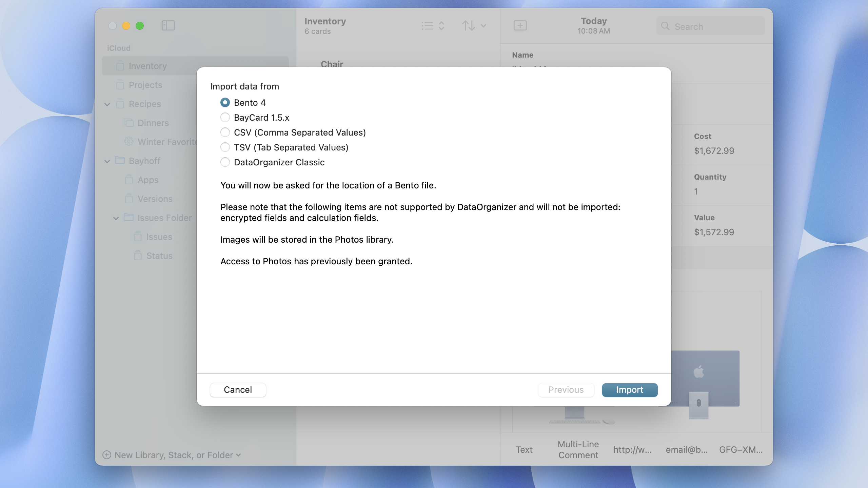Viewport: 868px width, 488px height.
Task: Open the Versions library
Action: tap(155, 199)
